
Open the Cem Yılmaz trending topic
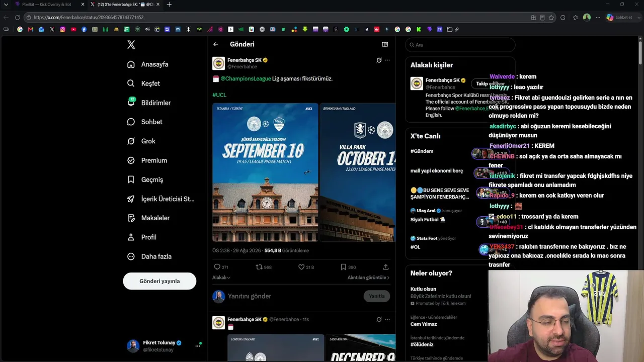tap(424, 324)
